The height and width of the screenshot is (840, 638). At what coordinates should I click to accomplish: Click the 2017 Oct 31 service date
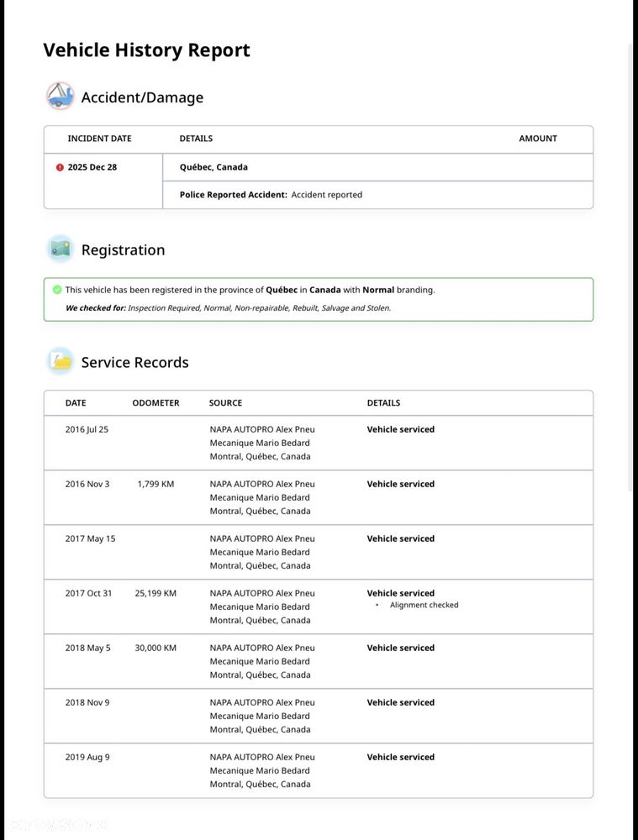pos(88,593)
